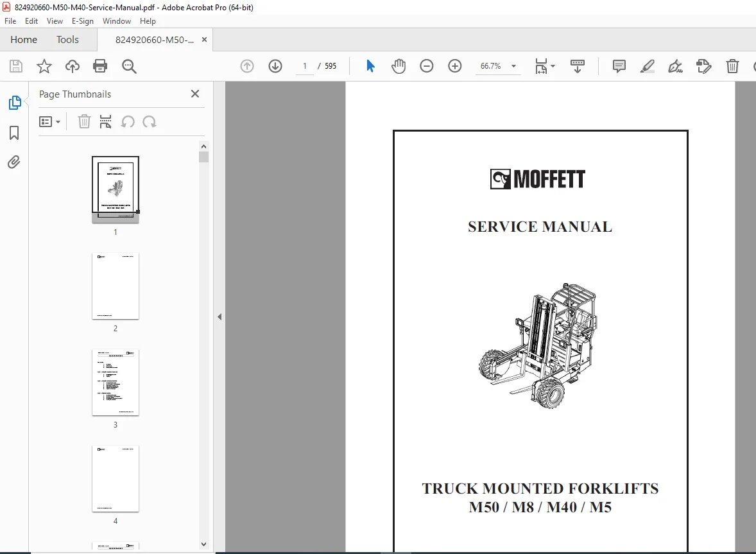The height and width of the screenshot is (554, 756).
Task: Print the document using printer icon
Action: tap(100, 66)
